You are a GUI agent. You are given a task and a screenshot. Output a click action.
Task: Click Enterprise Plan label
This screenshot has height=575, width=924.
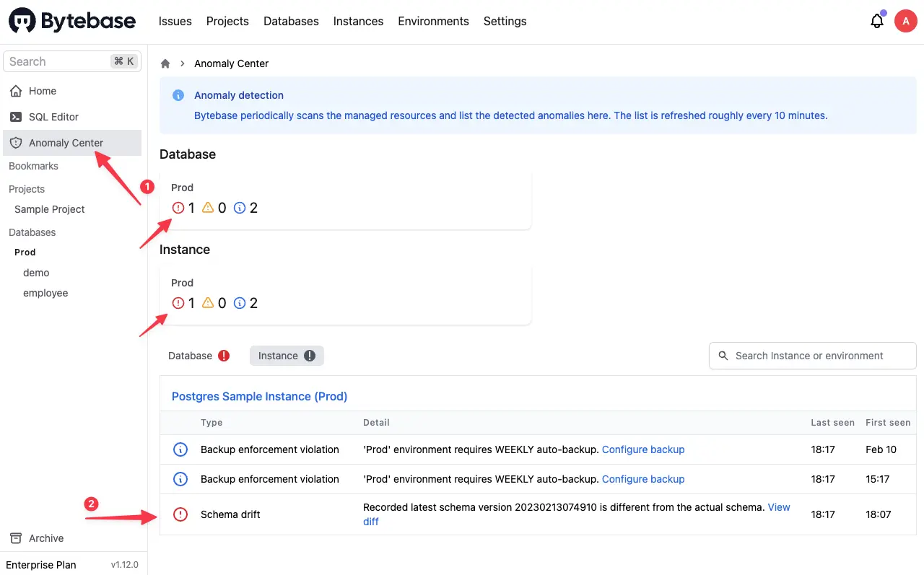[41, 565]
